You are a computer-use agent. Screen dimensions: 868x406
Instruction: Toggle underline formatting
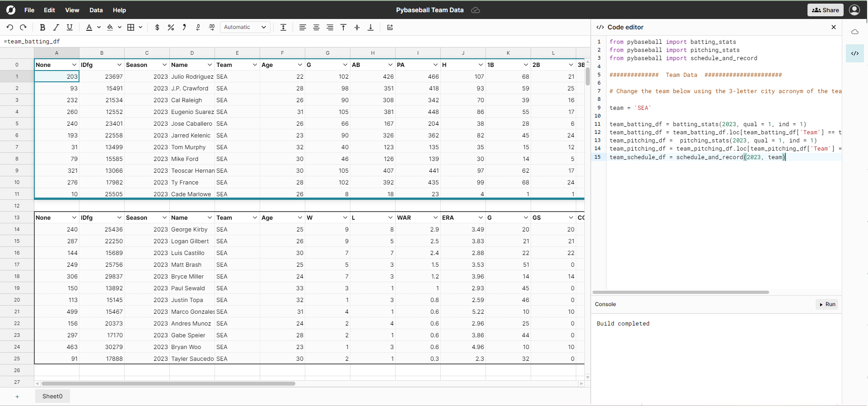tap(70, 28)
